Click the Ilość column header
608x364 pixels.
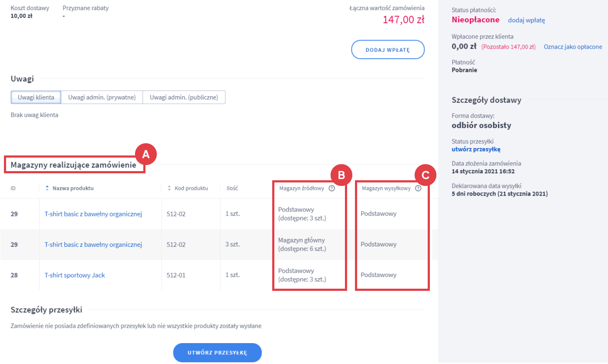coord(232,188)
